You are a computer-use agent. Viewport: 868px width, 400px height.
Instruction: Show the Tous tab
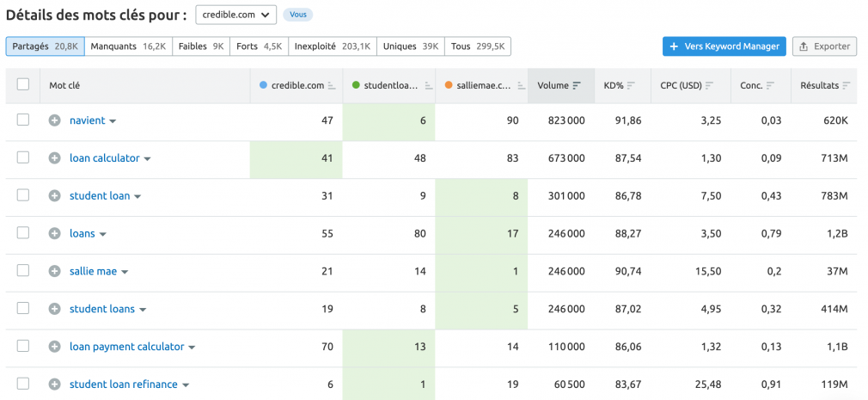(x=478, y=46)
